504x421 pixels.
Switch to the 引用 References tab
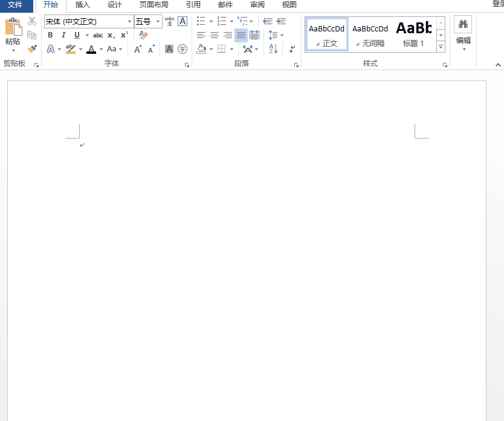click(x=193, y=5)
